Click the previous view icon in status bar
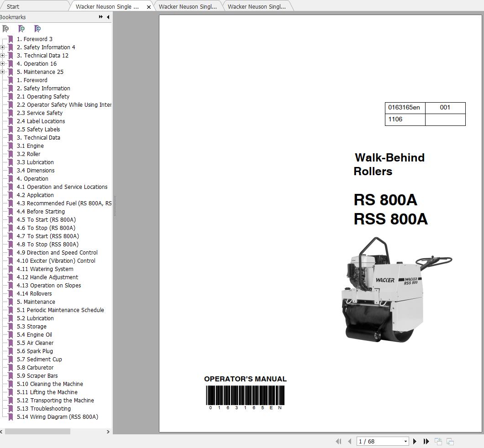Screen dimensions: 484x448 point(438,441)
